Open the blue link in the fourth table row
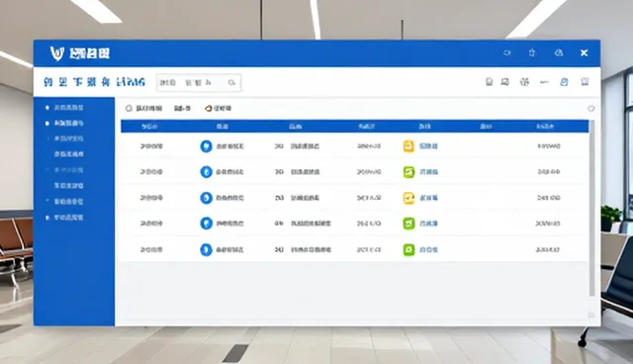 click(428, 224)
